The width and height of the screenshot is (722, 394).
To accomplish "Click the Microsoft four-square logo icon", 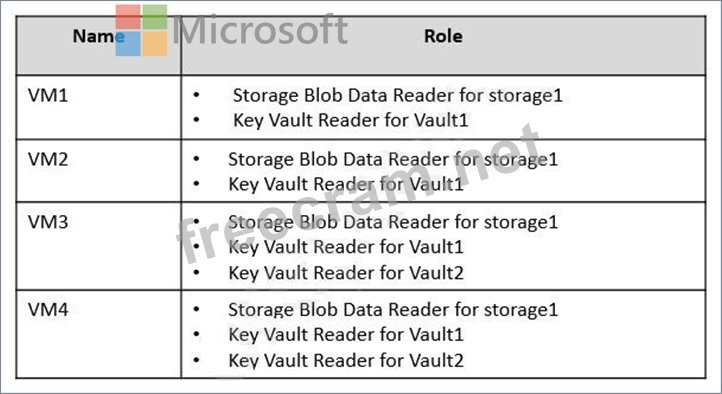I will click(141, 30).
